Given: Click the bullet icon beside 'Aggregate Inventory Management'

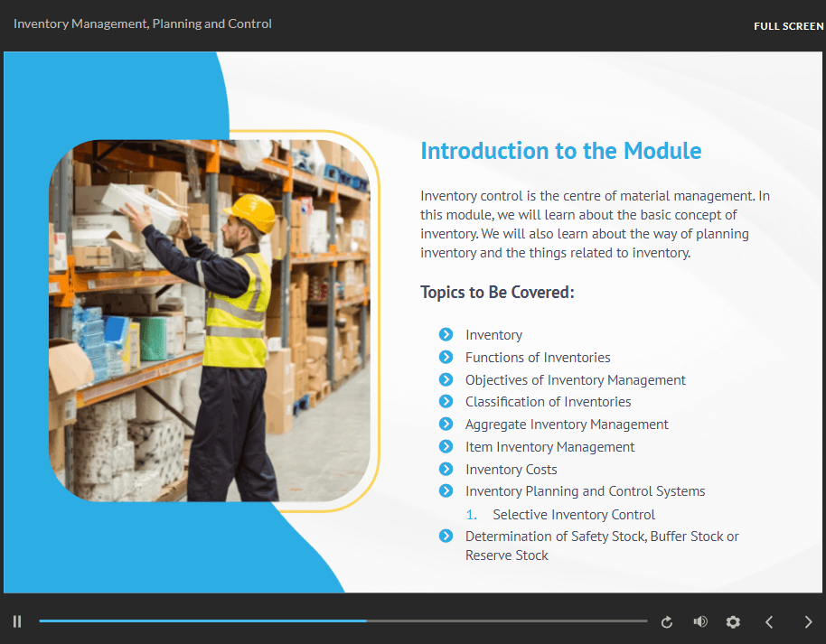Looking at the screenshot, I should tap(446, 424).
